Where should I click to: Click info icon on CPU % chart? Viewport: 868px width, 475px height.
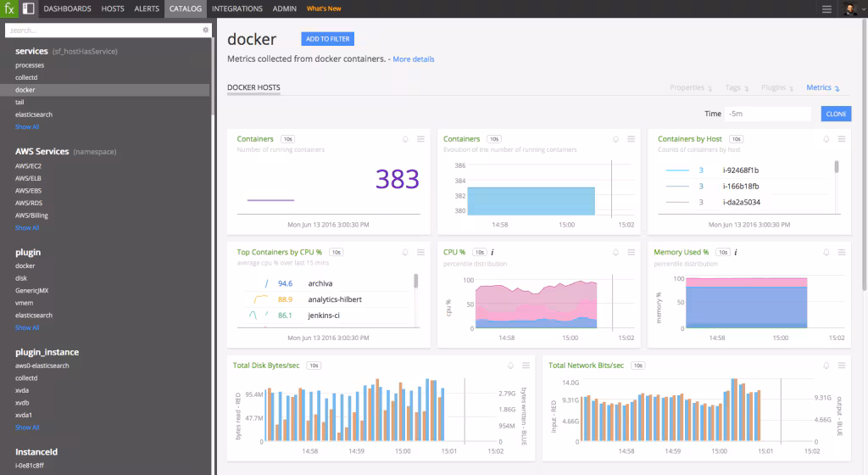(492, 252)
